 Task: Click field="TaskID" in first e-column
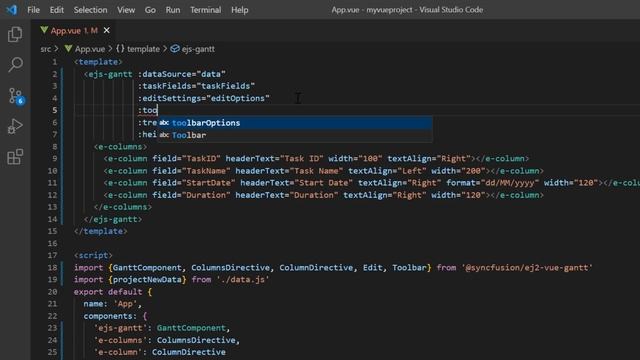(x=187, y=158)
